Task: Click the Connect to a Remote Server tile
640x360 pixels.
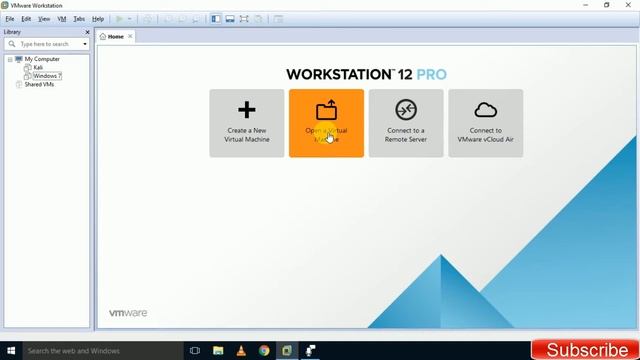Action: (406, 123)
